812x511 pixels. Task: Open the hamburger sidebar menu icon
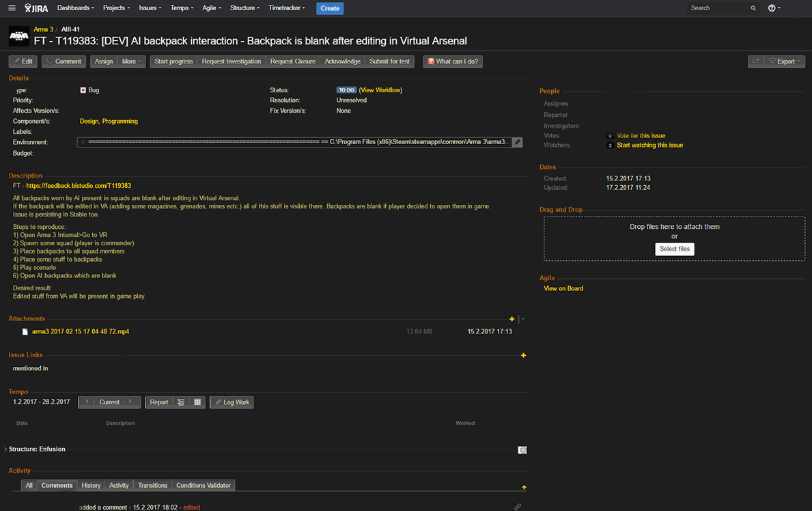tap(12, 8)
